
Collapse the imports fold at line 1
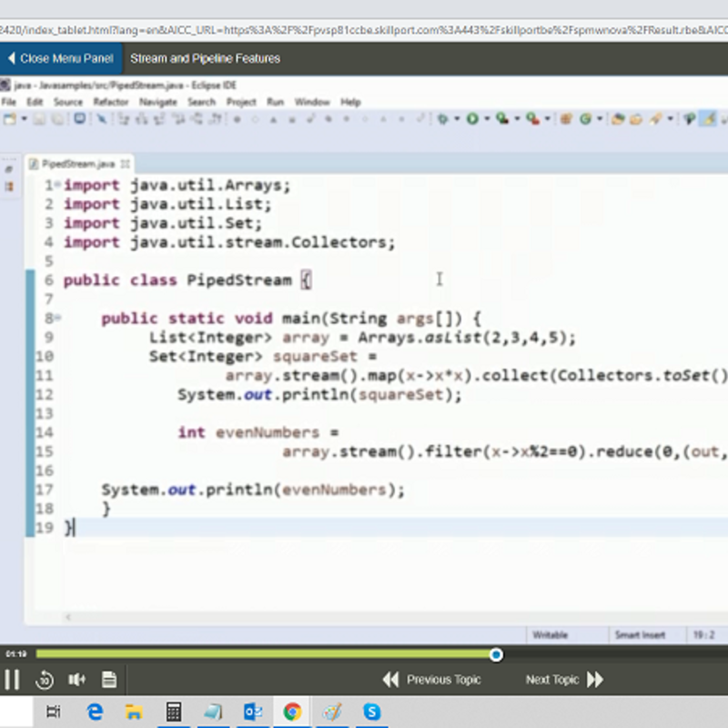[x=57, y=185]
